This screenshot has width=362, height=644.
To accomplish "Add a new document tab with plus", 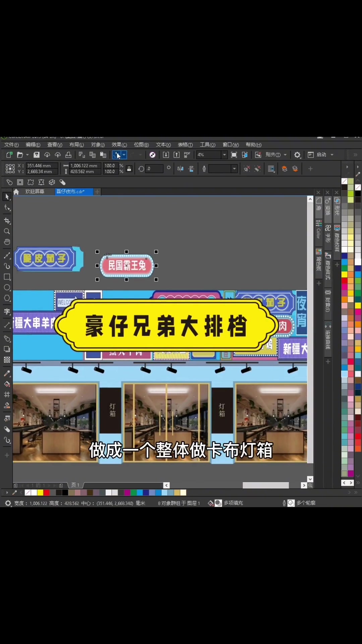I will [97, 192].
